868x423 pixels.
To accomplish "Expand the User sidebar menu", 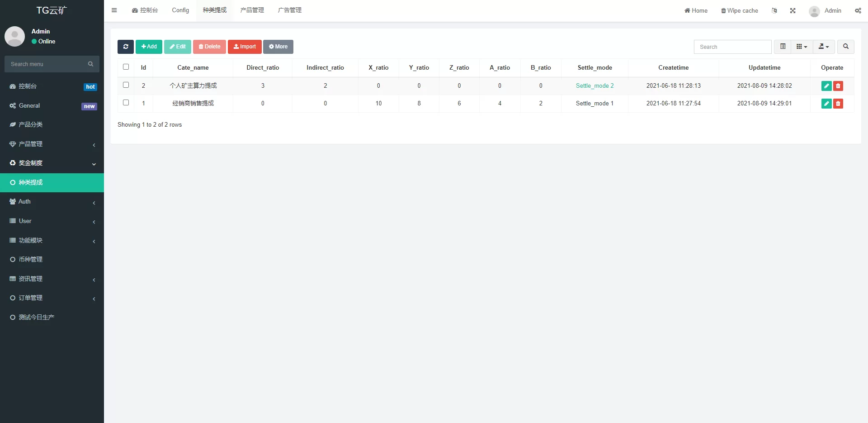I will pyautogui.click(x=52, y=221).
